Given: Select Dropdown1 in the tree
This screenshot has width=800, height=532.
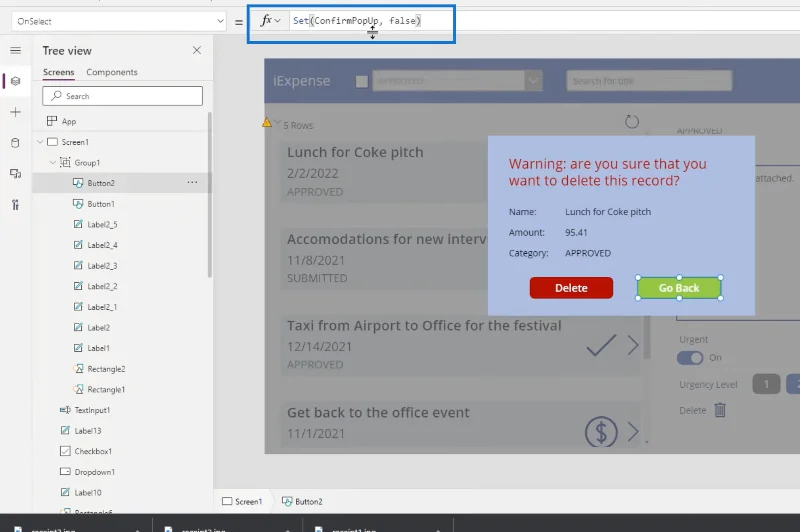Looking at the screenshot, I should 94,472.
